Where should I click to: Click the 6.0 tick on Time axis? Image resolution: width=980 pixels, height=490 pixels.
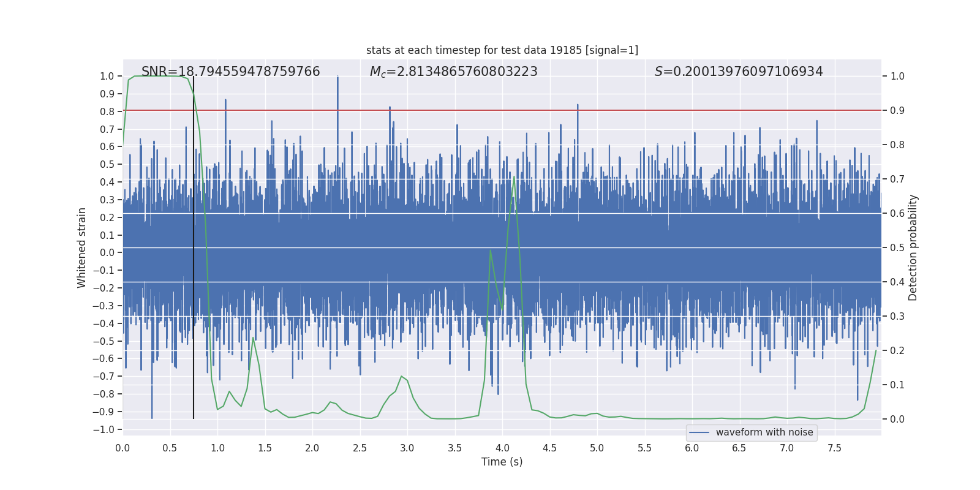692,448
